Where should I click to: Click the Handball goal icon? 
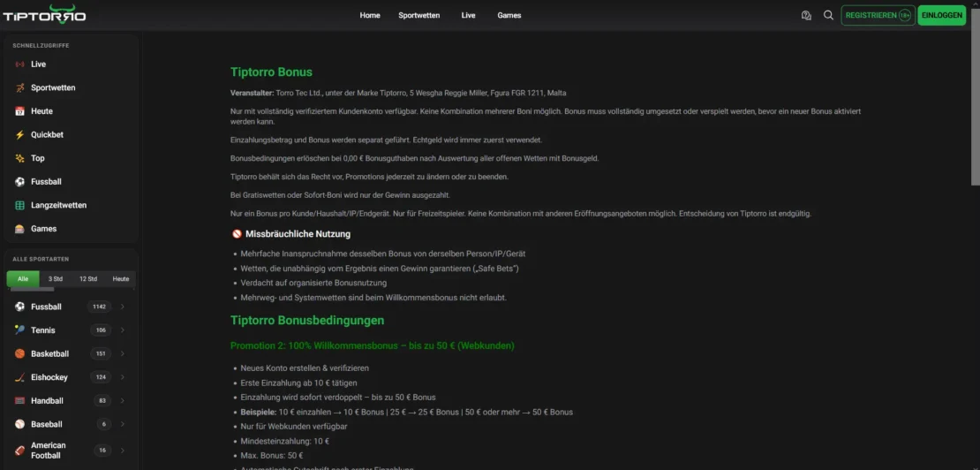pyautogui.click(x=20, y=400)
